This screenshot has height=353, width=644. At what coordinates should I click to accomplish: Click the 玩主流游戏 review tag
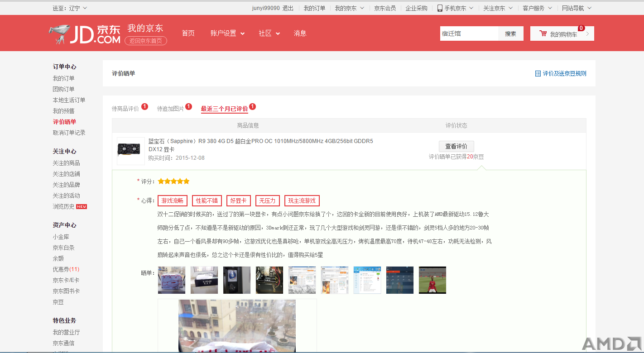tap(302, 200)
